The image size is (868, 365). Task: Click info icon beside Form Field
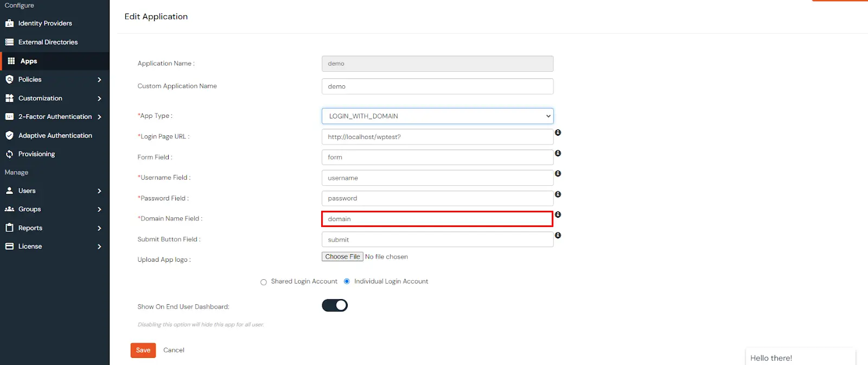click(x=558, y=153)
